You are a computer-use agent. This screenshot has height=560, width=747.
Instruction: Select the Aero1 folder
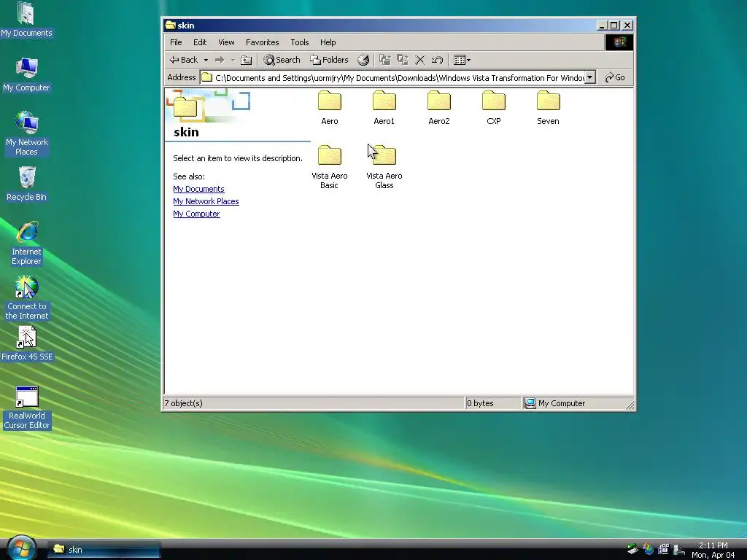pyautogui.click(x=384, y=108)
